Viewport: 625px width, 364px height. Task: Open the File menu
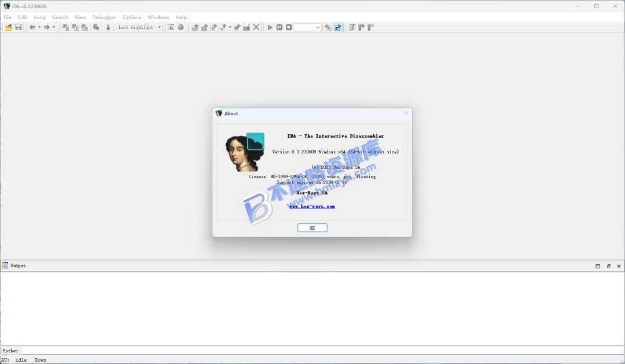[x=8, y=17]
